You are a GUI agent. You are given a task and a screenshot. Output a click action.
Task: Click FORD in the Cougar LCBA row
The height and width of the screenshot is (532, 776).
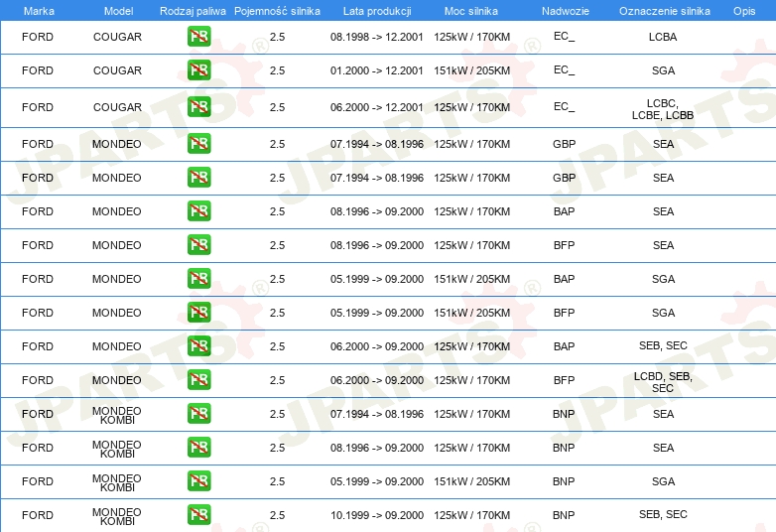click(38, 37)
